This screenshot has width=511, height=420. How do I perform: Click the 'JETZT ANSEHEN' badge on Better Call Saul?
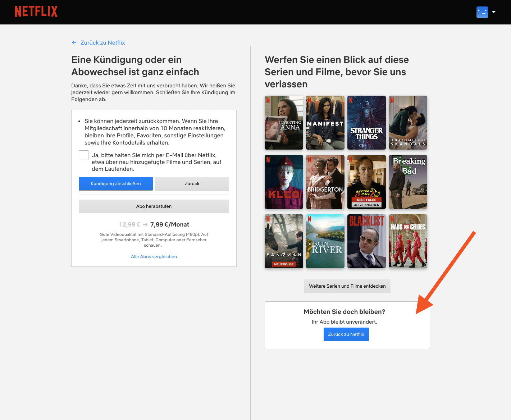(366, 205)
